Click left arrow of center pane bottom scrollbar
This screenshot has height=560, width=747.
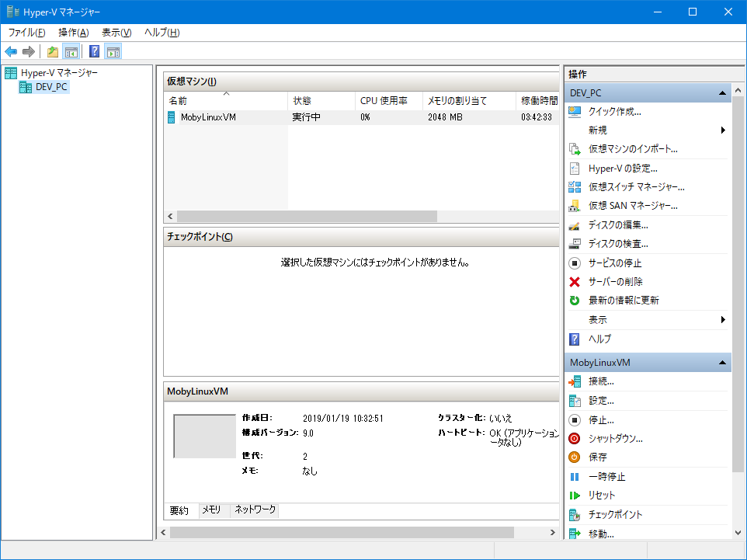[x=163, y=532]
